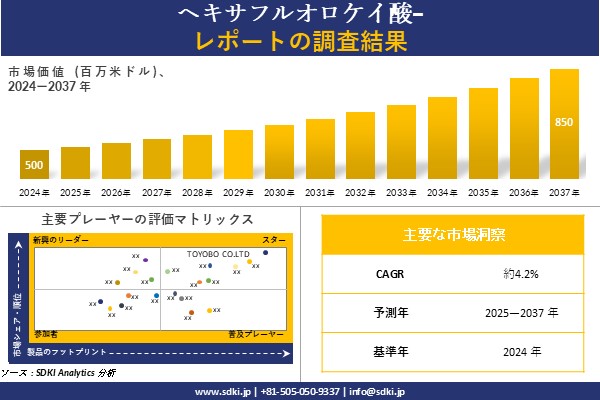Click the 2024 bar labeled 500
Viewport: 600px width, 400px height.
pos(34,165)
